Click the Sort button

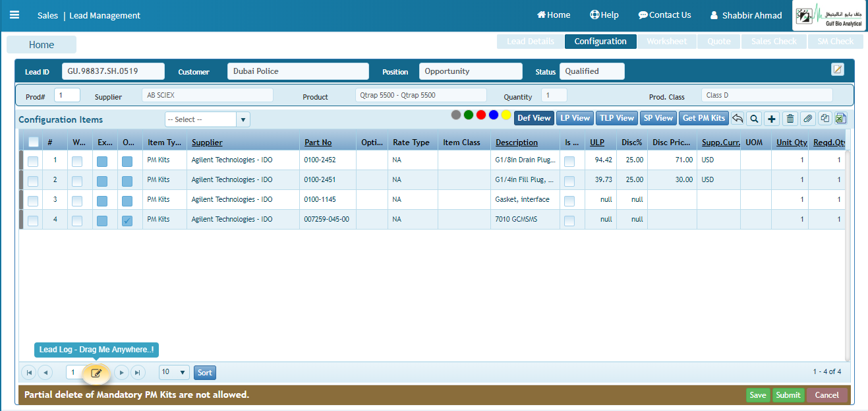pyautogui.click(x=205, y=373)
